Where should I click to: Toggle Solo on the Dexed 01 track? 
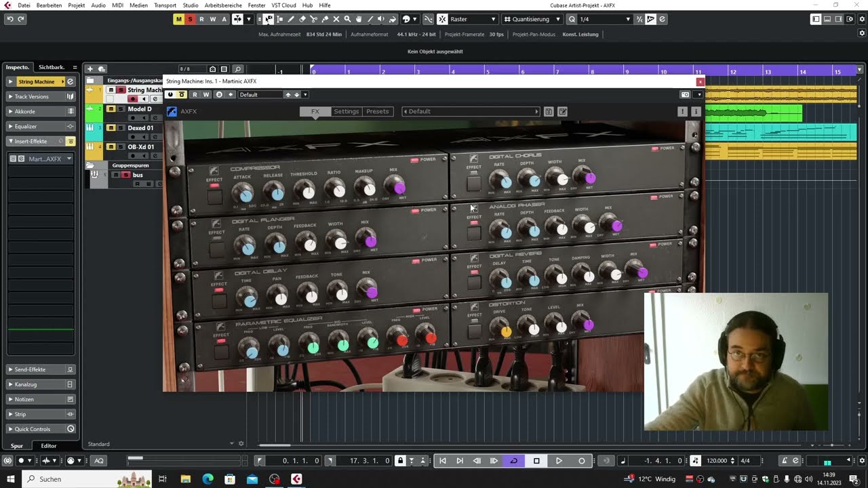point(121,128)
